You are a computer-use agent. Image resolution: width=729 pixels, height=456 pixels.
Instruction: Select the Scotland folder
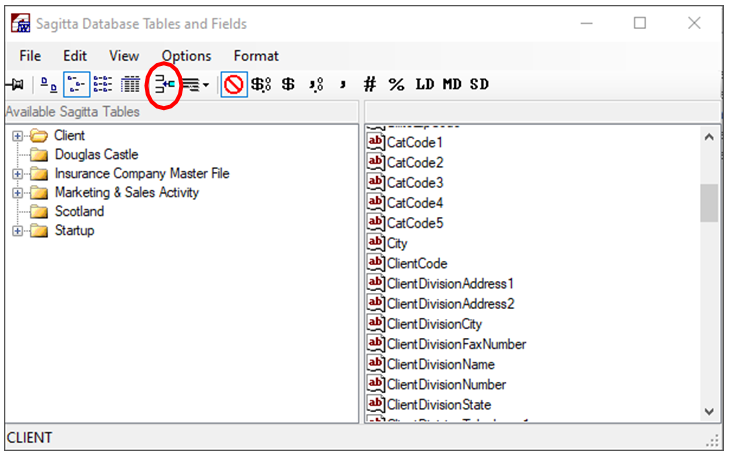point(80,211)
